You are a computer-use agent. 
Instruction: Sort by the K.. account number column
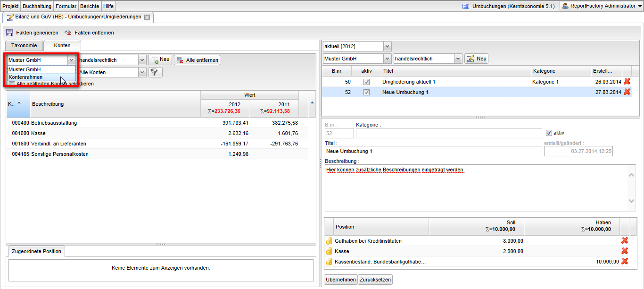(x=18, y=104)
